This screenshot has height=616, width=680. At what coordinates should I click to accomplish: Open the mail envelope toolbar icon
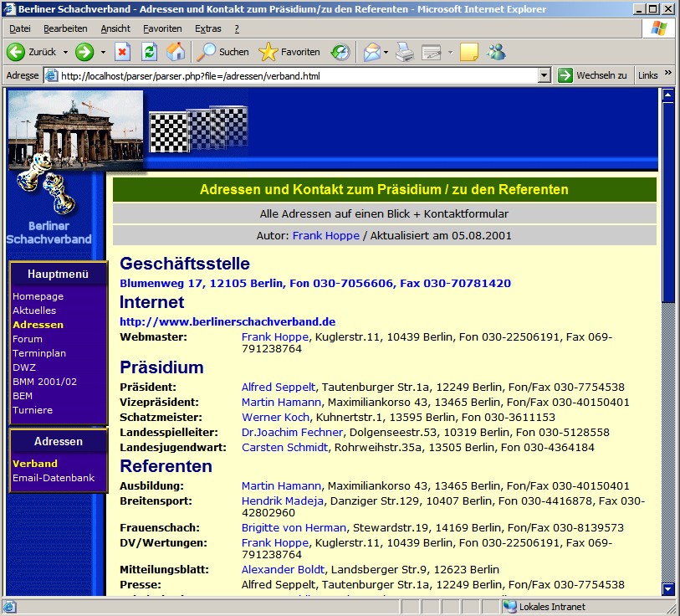point(371,52)
